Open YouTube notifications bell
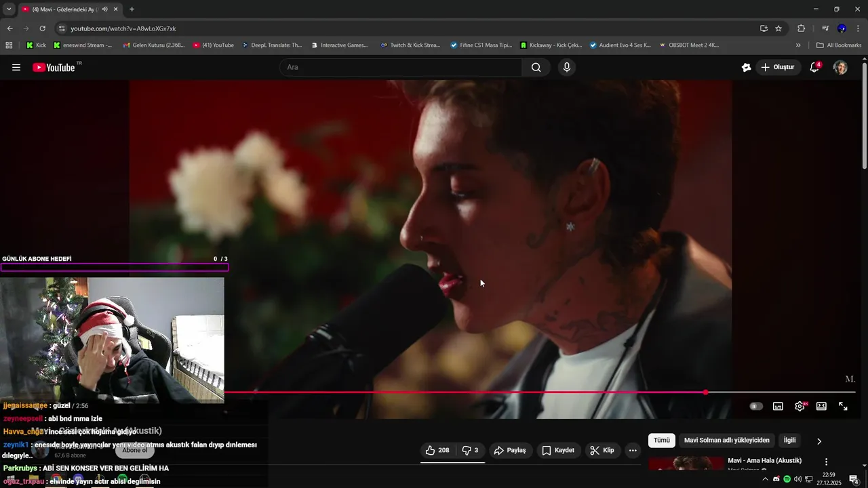The height and width of the screenshot is (488, 868). 815,67
